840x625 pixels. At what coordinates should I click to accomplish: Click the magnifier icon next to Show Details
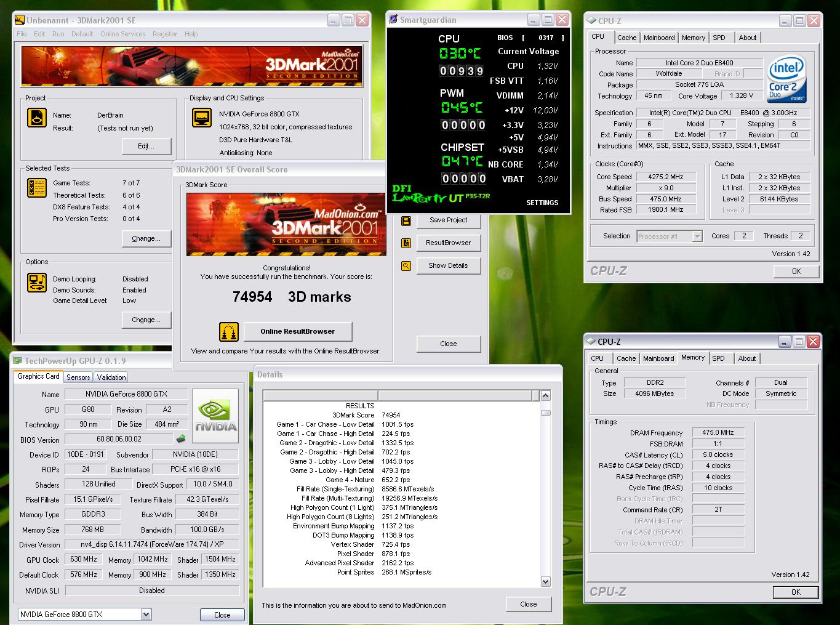coord(406,266)
